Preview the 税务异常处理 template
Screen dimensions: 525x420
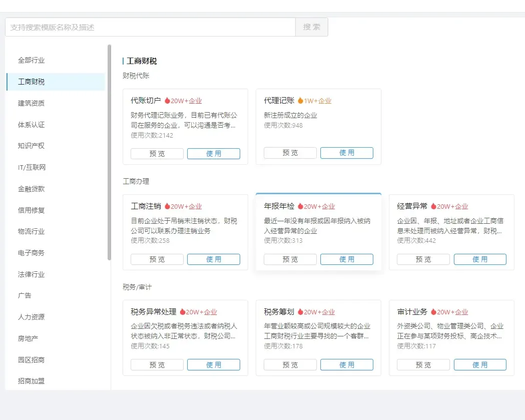[157, 365]
